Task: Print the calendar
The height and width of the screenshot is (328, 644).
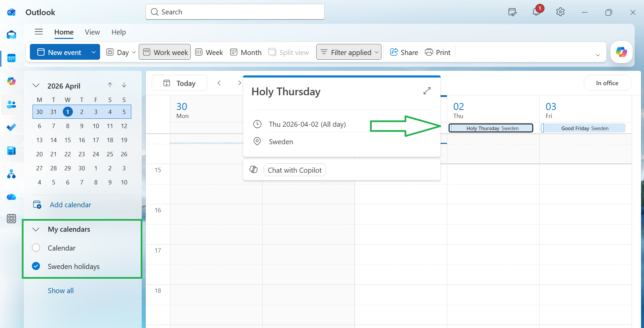Action: tap(438, 52)
